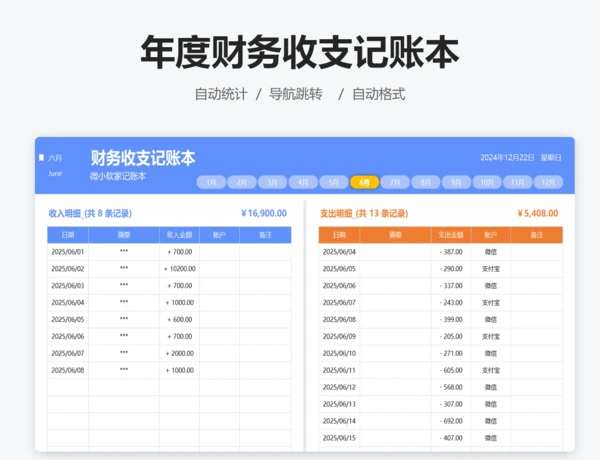Click expense date cell 2025/06/14

tap(339, 421)
